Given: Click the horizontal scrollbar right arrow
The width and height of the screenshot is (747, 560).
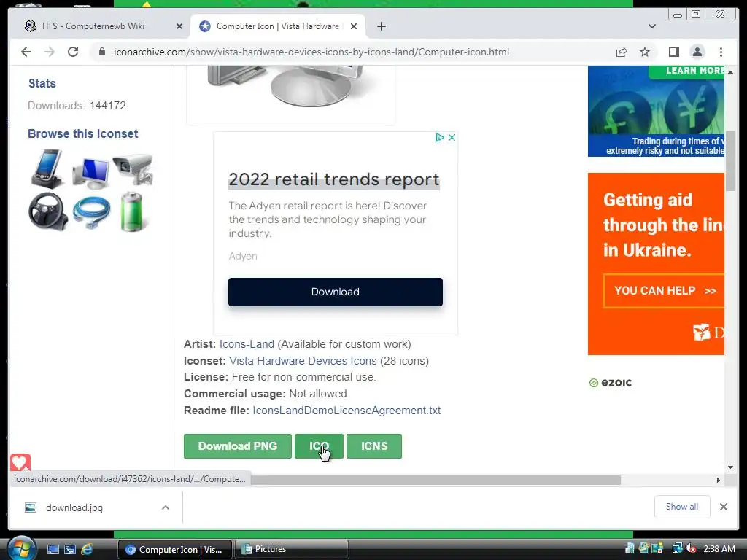Looking at the screenshot, I should point(719,480).
